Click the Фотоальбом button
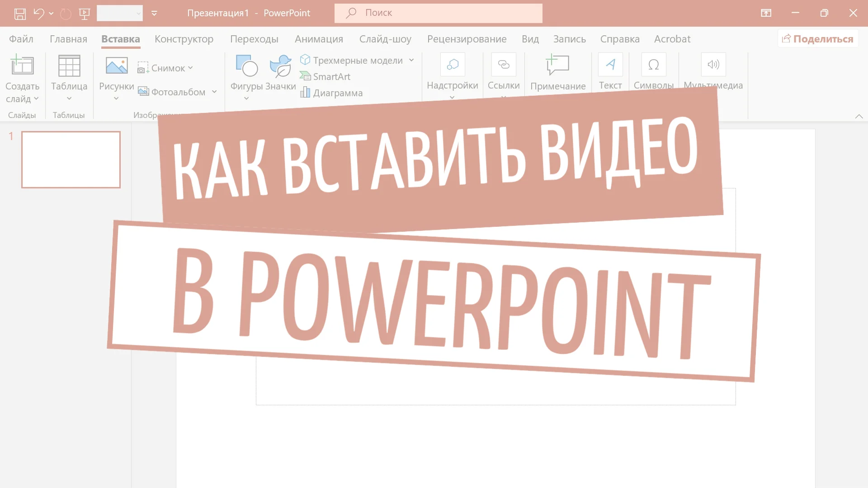868x488 pixels. [172, 92]
